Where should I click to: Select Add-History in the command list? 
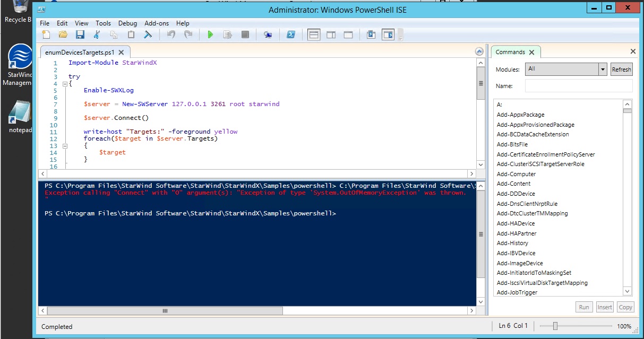pos(512,243)
